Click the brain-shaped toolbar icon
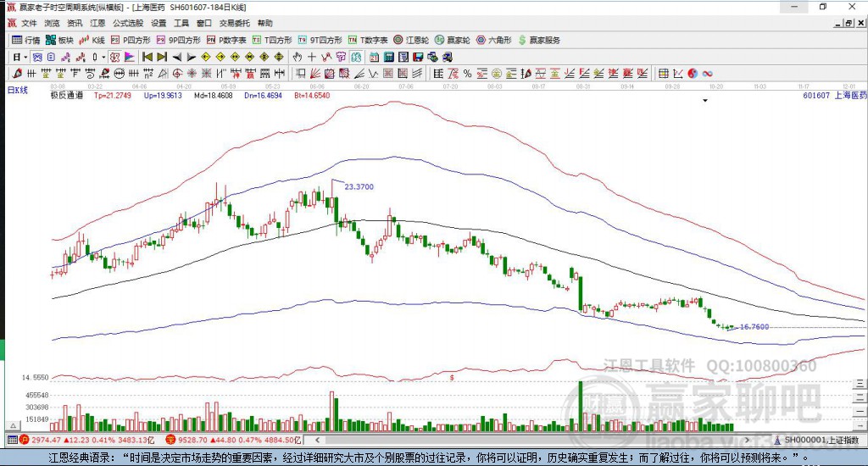The width and height of the screenshot is (868, 466). pyautogui.click(x=356, y=57)
